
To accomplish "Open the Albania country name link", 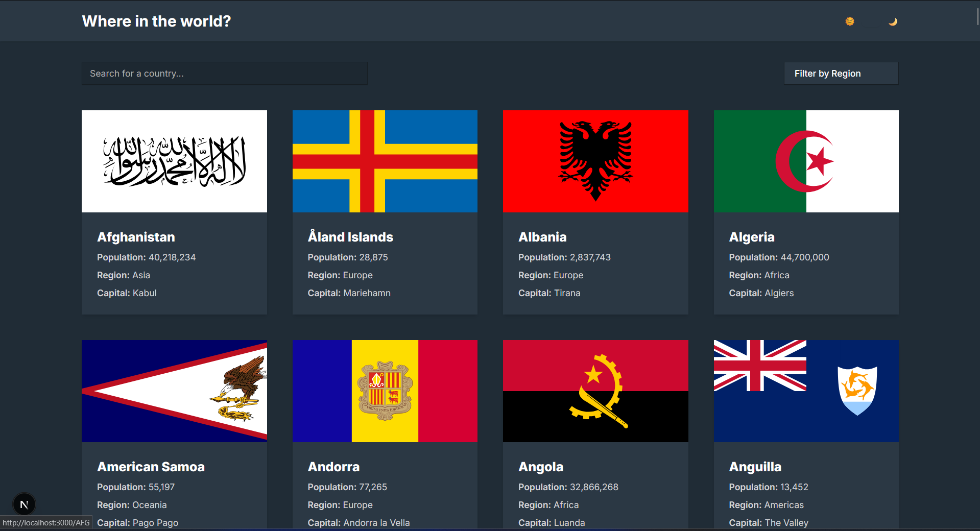I will tap(542, 237).
